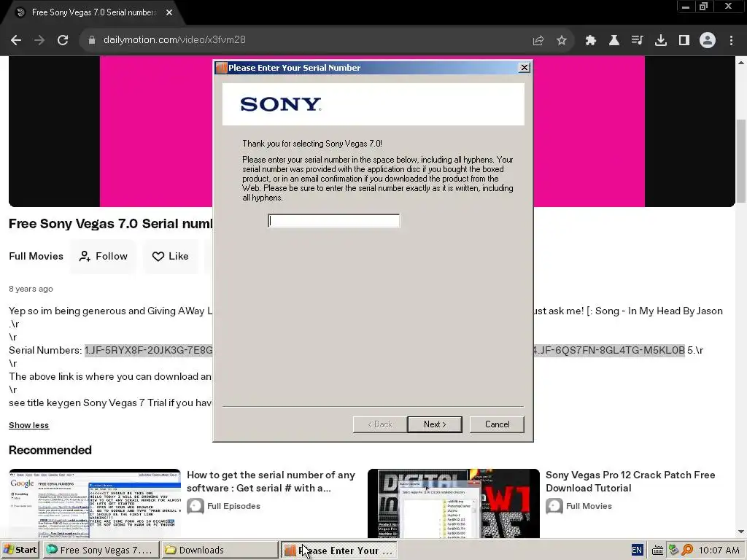
Task: Like the video with heart button
Action: [170, 256]
